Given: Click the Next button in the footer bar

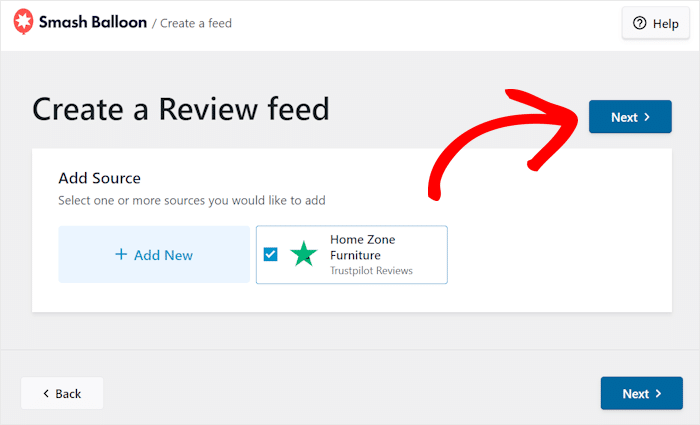Looking at the screenshot, I should (x=642, y=393).
